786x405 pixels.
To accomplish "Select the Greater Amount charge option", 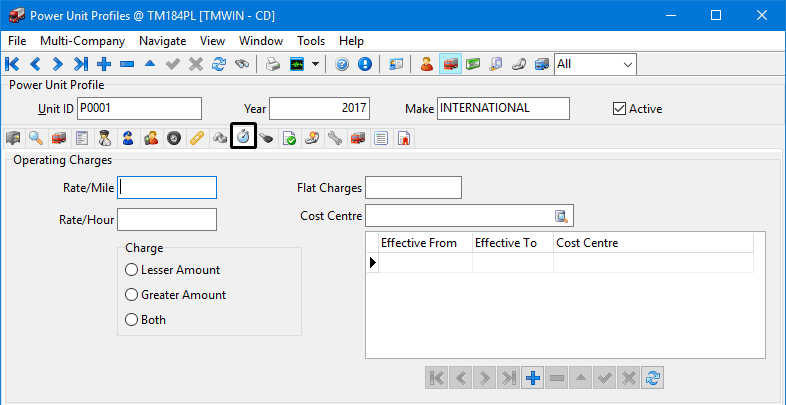I will 131,295.
